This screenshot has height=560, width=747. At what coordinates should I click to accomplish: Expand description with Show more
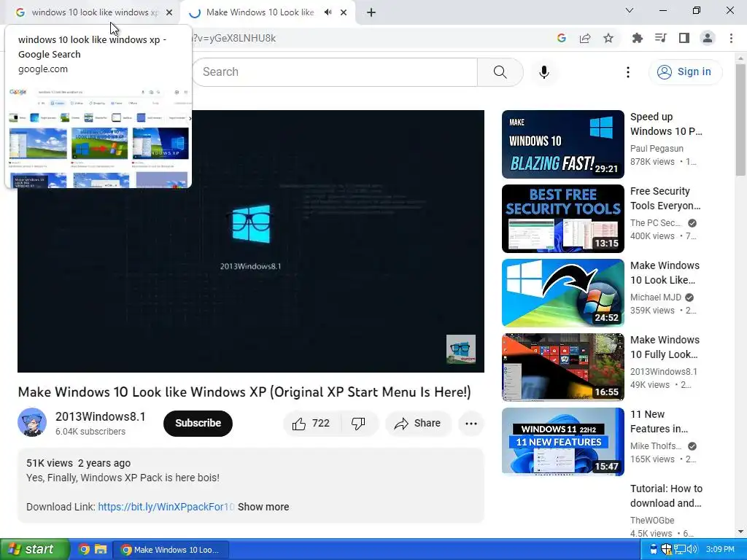coord(263,507)
